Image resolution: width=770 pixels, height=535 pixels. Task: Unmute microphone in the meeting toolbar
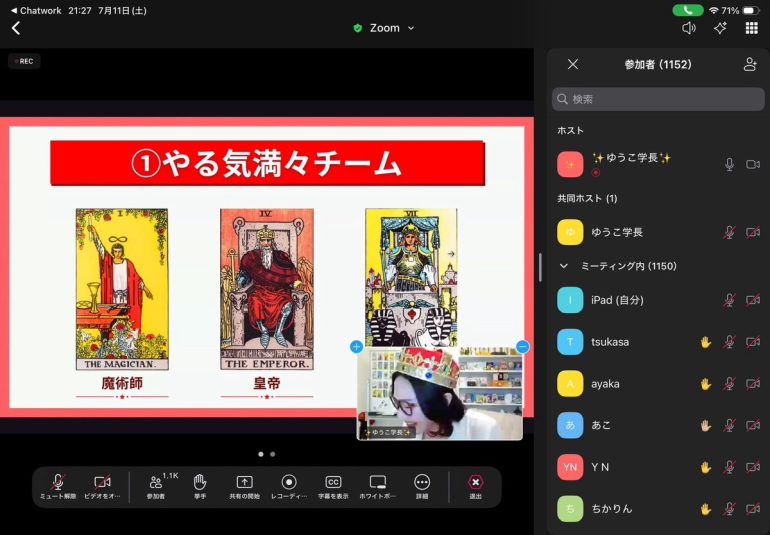tap(57, 487)
